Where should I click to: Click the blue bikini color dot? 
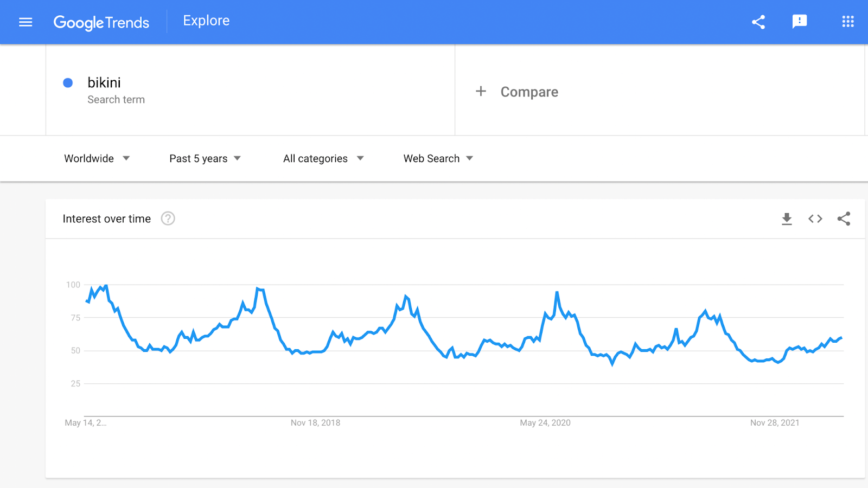click(68, 83)
